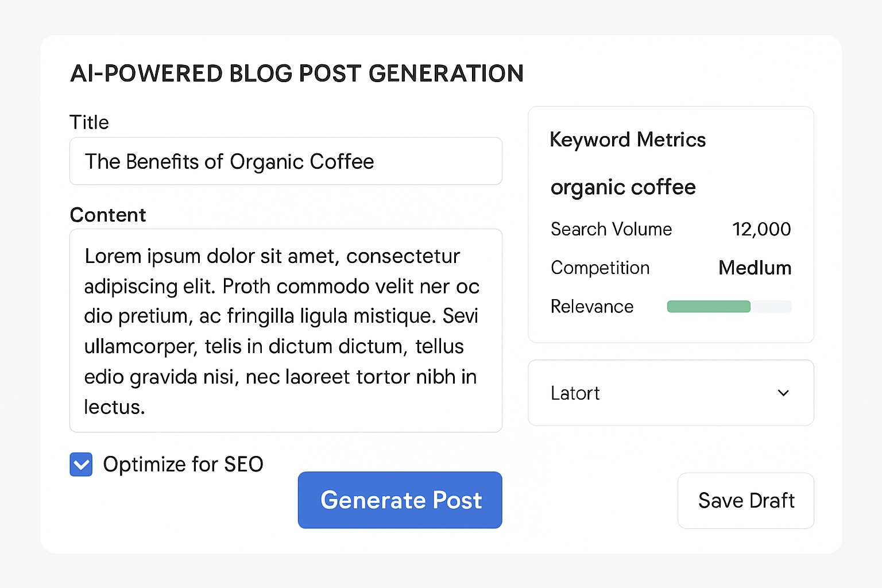Click the Competition label
Viewport: 882px width, 588px height.
[600, 268]
